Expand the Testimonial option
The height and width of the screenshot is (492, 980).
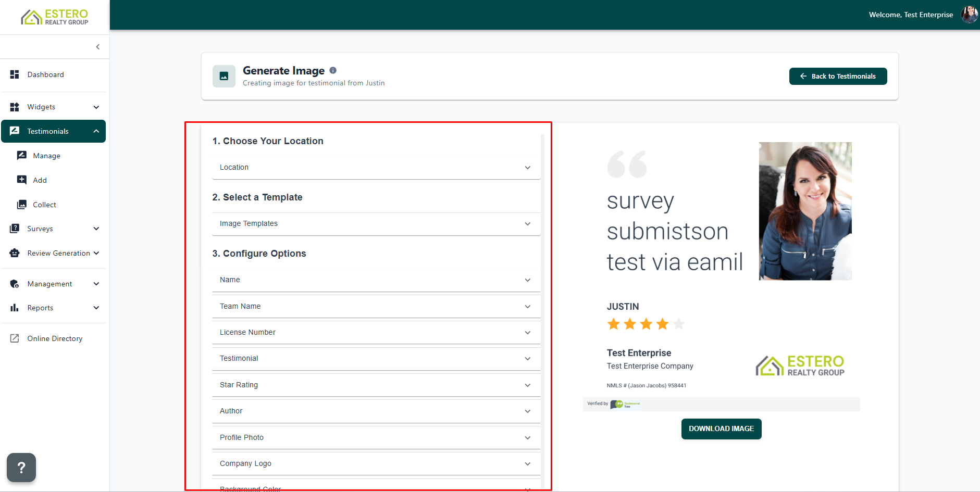[376, 359]
